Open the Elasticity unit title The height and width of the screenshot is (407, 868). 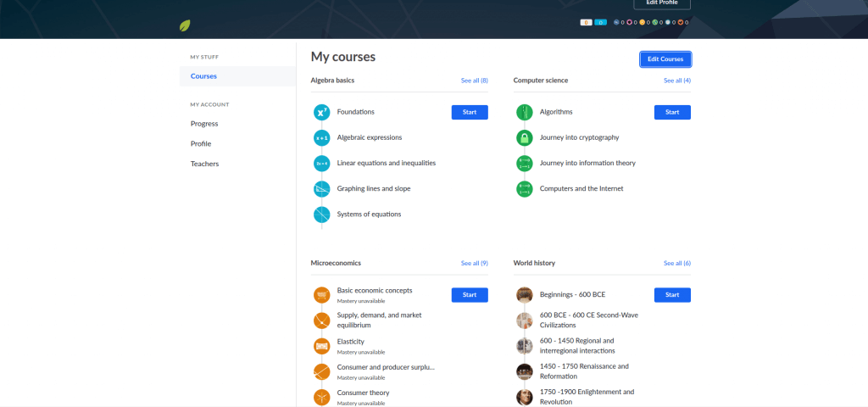350,342
